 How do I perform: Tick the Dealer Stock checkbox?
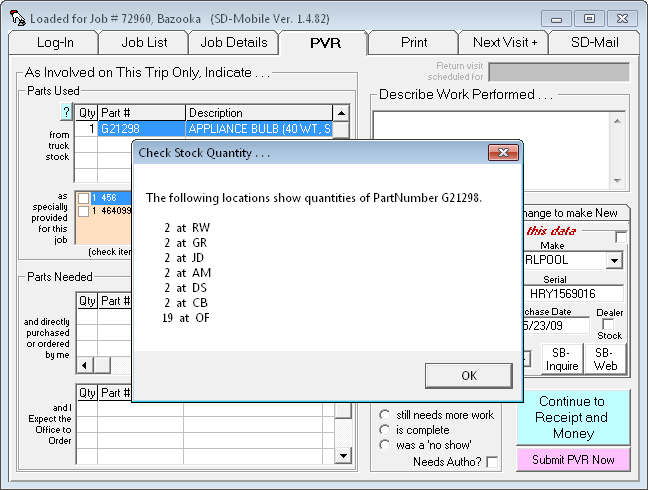(609, 324)
